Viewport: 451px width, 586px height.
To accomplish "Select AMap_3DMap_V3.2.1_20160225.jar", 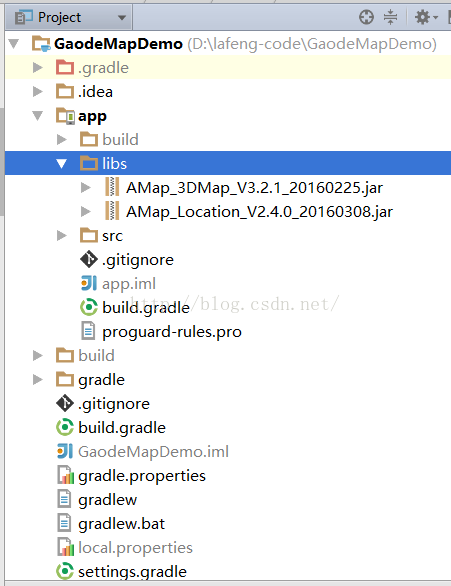I will [x=254, y=188].
